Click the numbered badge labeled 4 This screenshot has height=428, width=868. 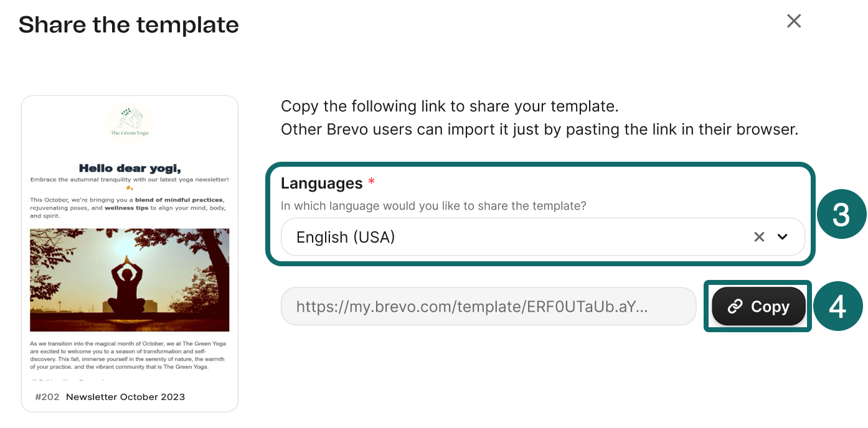(x=839, y=306)
